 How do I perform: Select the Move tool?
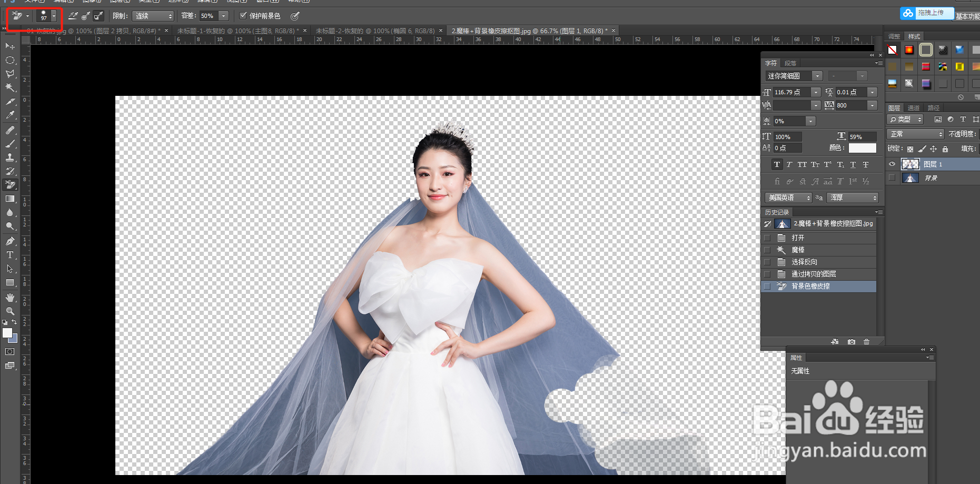pyautogui.click(x=10, y=46)
